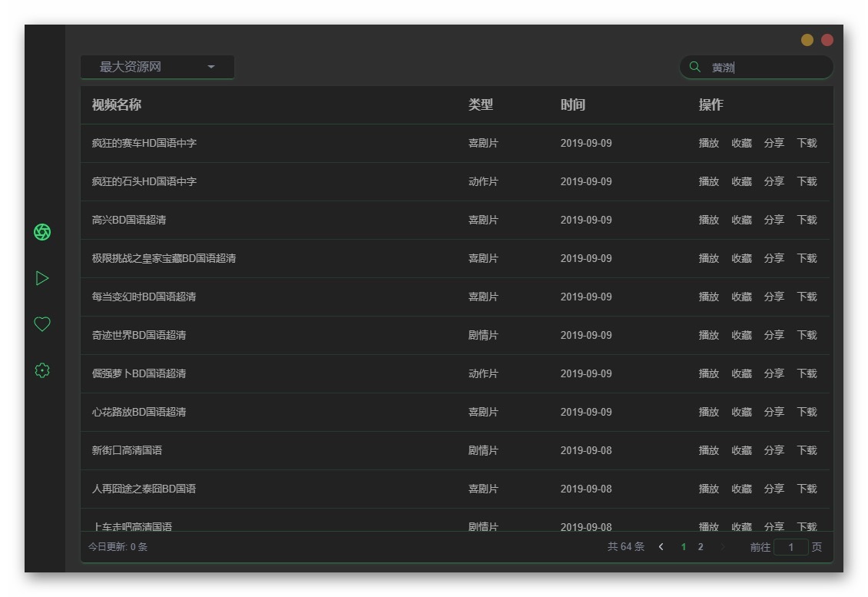Select page 1 in pagination
868x597 pixels.
pyautogui.click(x=684, y=547)
